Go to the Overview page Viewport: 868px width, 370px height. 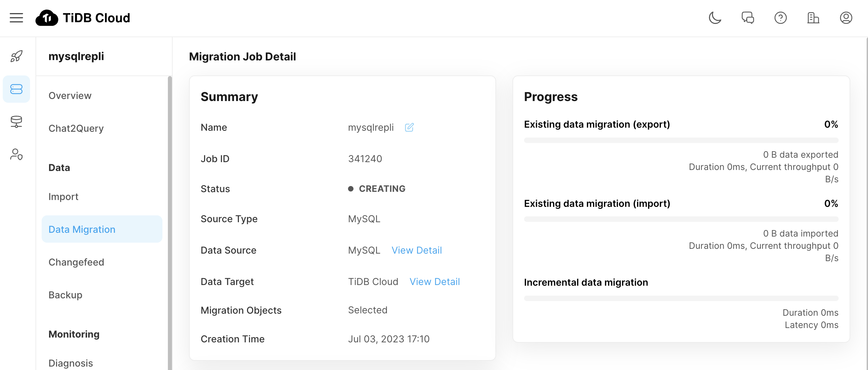(70, 96)
